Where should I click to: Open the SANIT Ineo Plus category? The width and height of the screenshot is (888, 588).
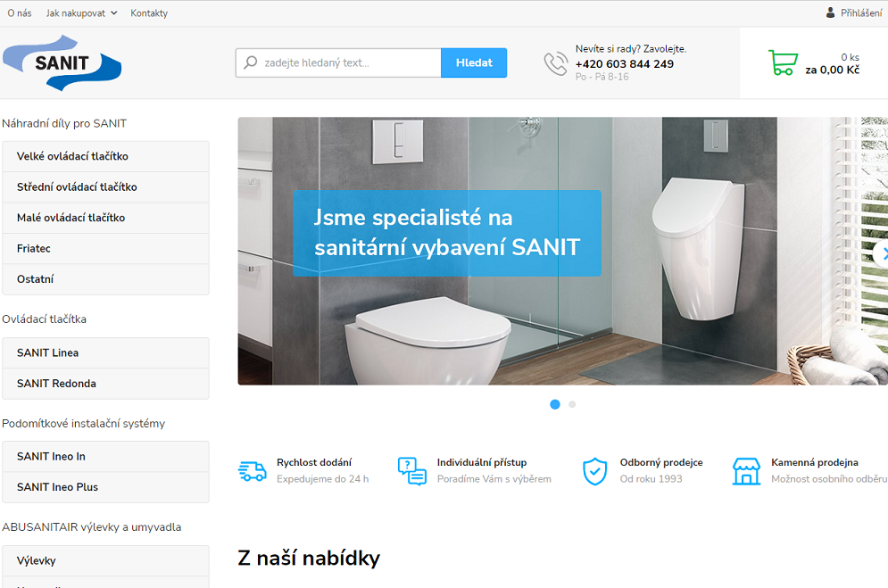[105, 487]
